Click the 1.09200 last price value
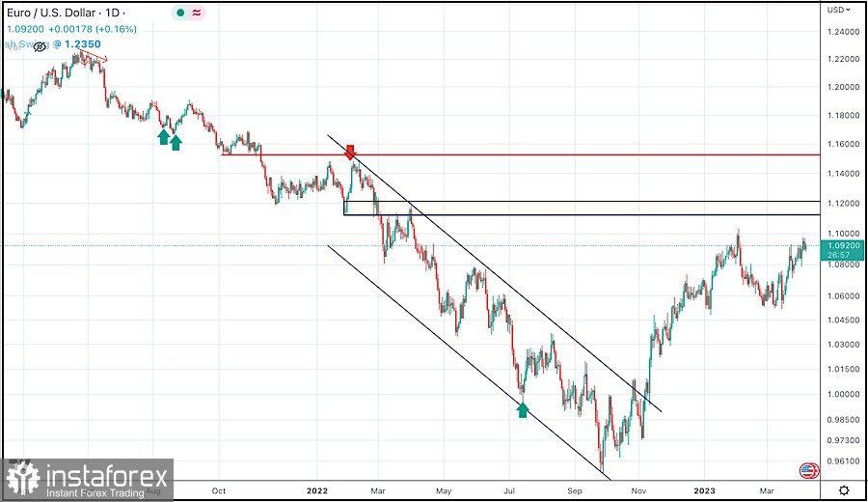Screen dimensions: 868x502 pyautogui.click(x=25, y=29)
